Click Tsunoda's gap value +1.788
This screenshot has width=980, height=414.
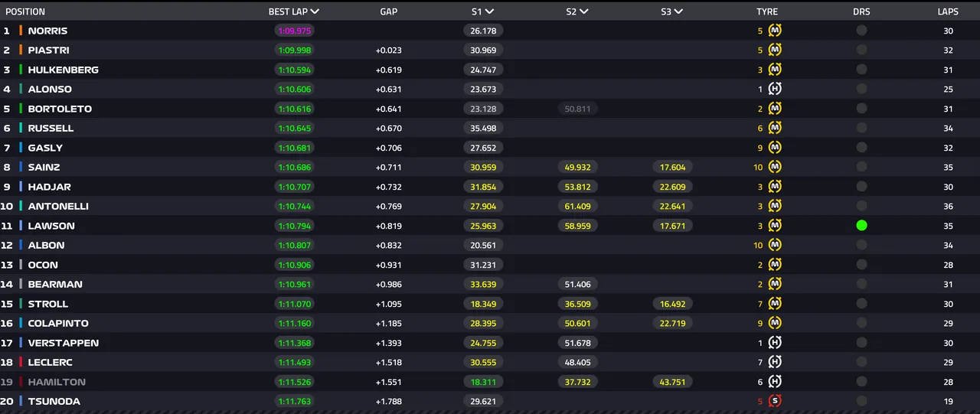388,401
